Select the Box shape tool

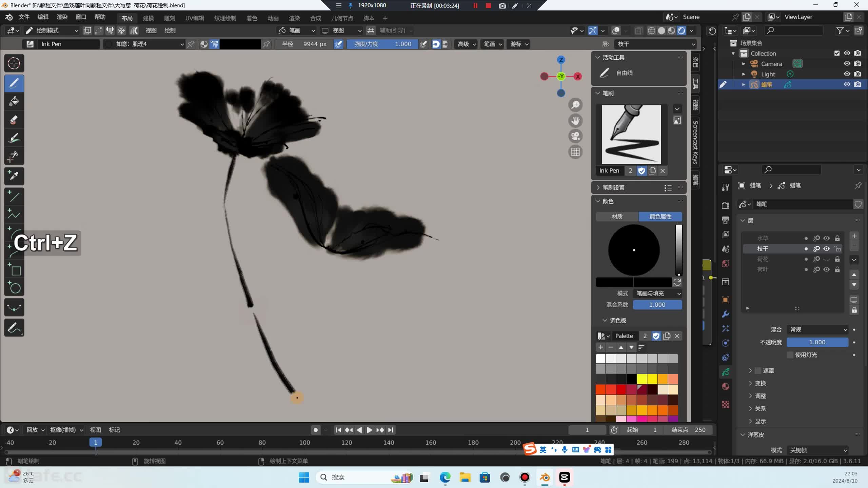(14, 270)
